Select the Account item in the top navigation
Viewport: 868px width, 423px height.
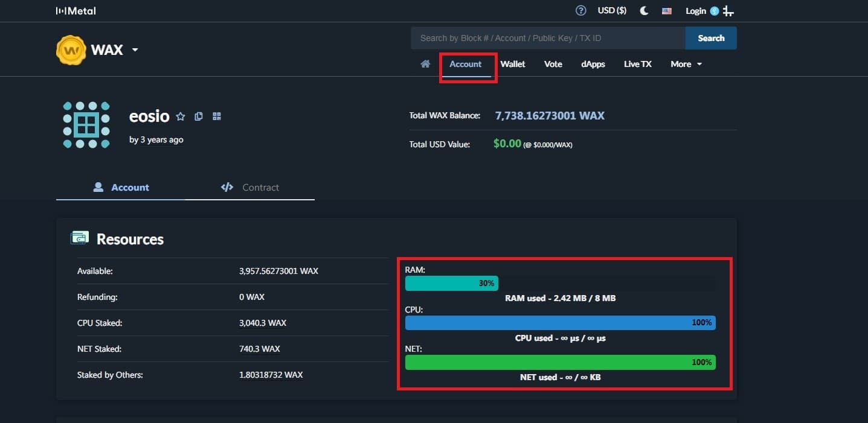(x=466, y=64)
